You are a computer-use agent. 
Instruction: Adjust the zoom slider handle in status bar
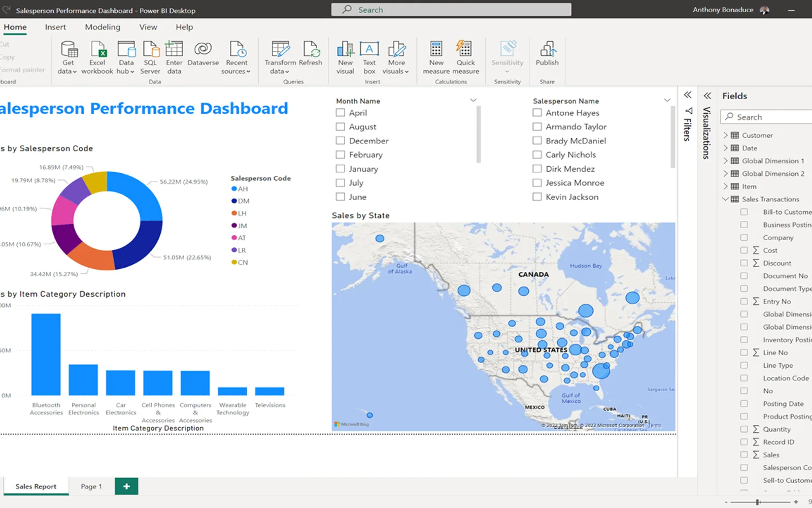point(758,502)
